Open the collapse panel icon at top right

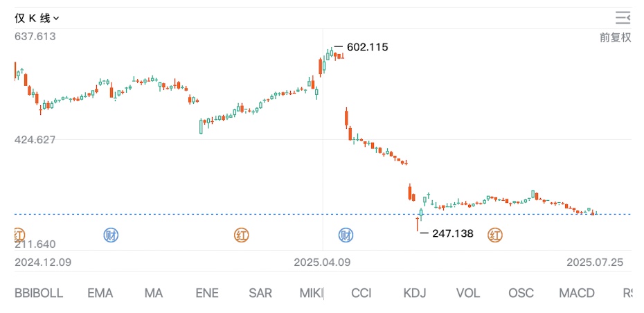tap(623, 18)
